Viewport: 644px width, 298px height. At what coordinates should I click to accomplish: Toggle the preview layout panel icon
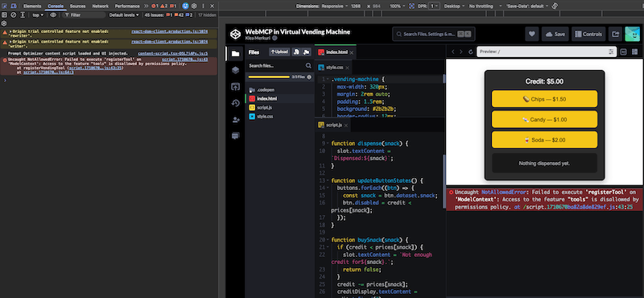click(635, 52)
